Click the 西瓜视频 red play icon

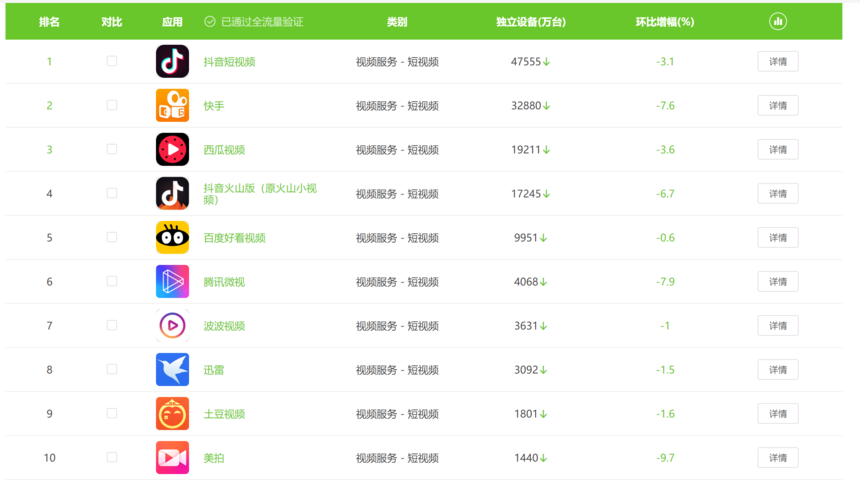(x=172, y=149)
